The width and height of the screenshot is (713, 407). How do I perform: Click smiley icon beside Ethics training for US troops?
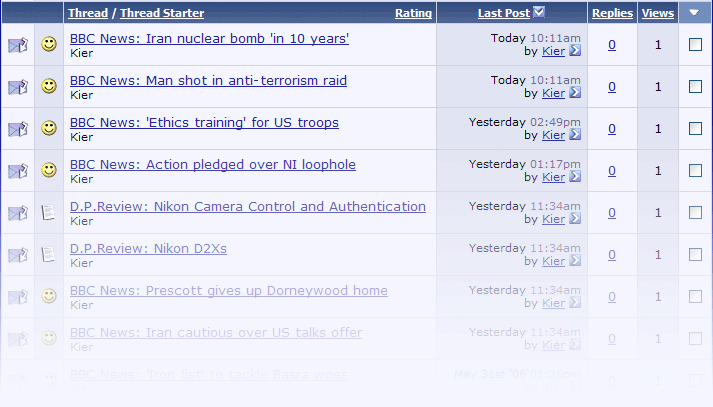click(x=48, y=129)
